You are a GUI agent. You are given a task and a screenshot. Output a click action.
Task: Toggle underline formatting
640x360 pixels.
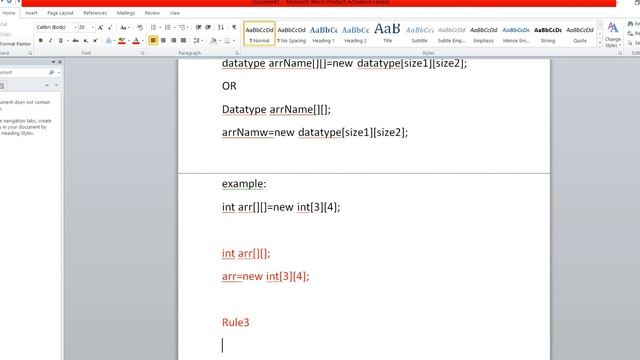(x=60, y=40)
